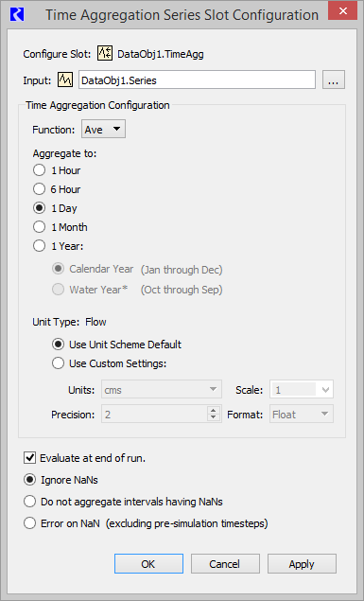Open the Format dropdown showing Float
The image size is (364, 601).
tap(302, 414)
